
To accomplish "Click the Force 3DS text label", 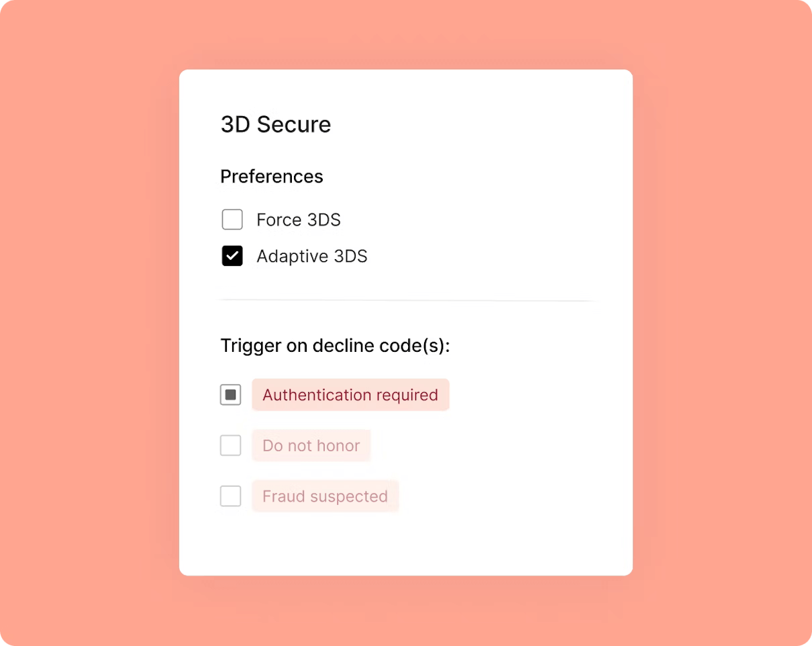I will point(298,220).
